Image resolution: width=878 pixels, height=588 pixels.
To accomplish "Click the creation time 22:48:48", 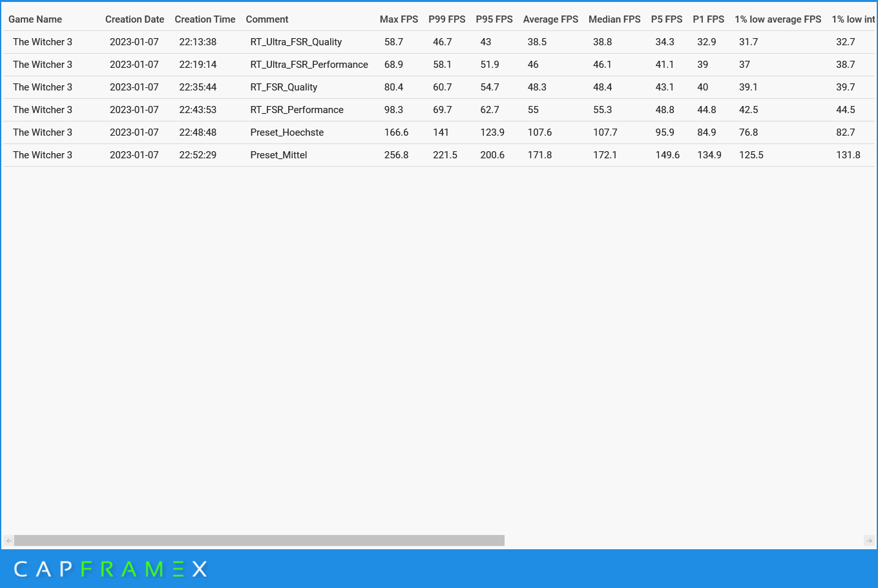I will tap(198, 132).
